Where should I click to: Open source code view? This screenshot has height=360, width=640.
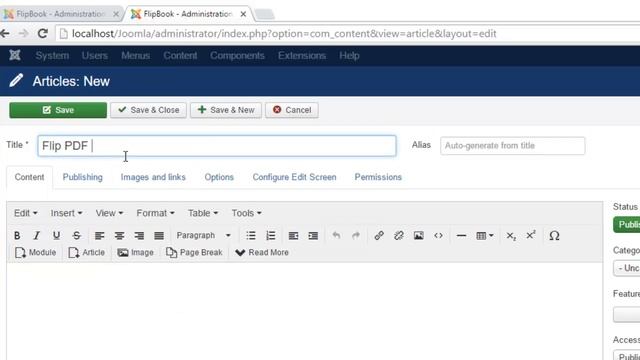point(438,236)
